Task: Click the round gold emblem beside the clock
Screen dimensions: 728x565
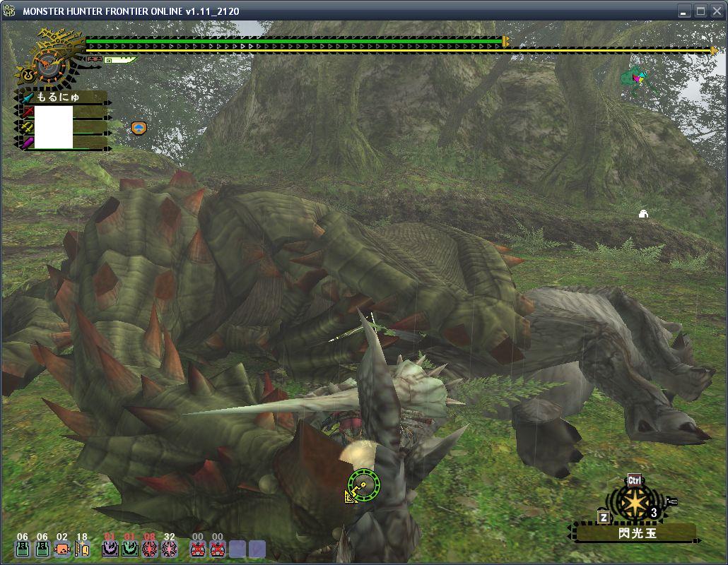Action: (29, 73)
